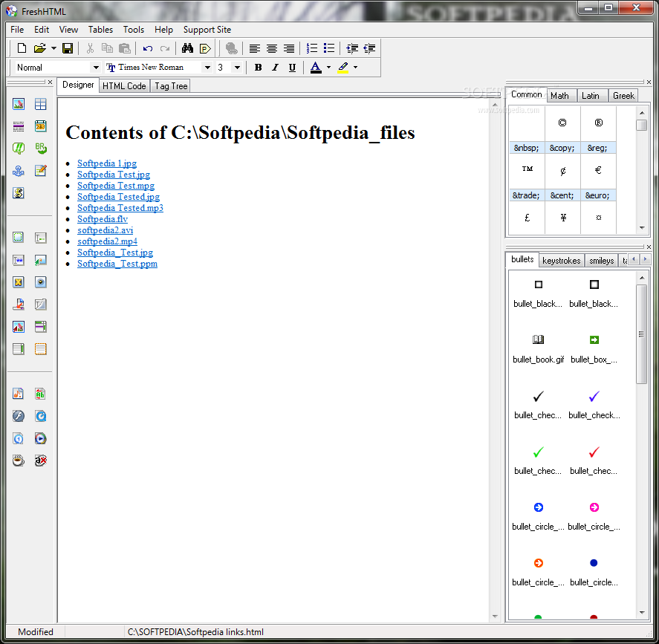
Task: Click the Align left icon
Action: pyautogui.click(x=254, y=48)
